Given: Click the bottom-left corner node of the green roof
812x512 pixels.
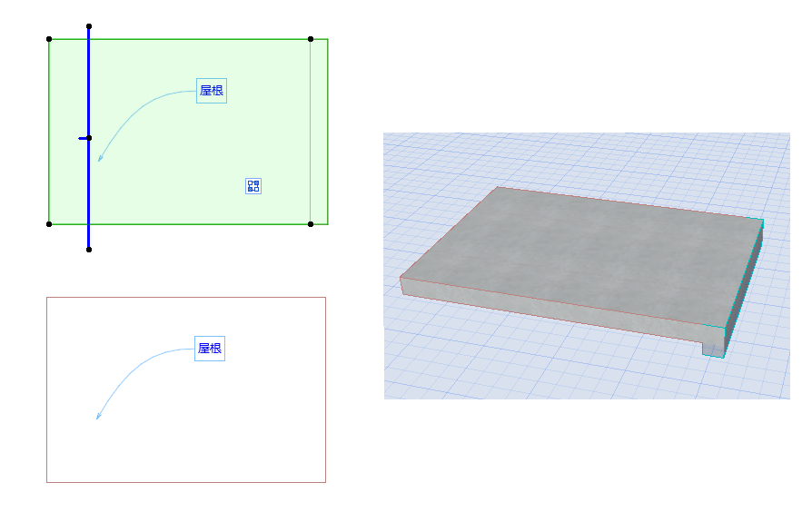Looking at the screenshot, I should coord(49,224).
